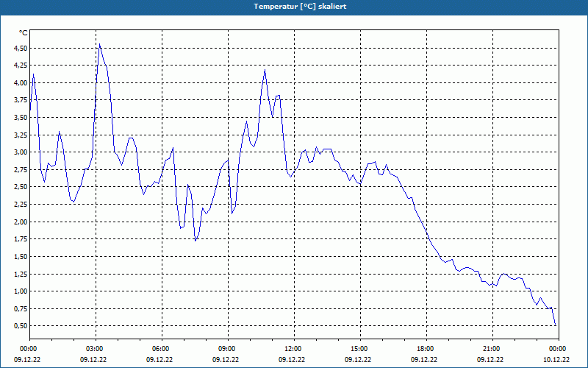The image size is (588, 368).
Task: Click the 3,50 y-axis label
Action: [x=21, y=118]
